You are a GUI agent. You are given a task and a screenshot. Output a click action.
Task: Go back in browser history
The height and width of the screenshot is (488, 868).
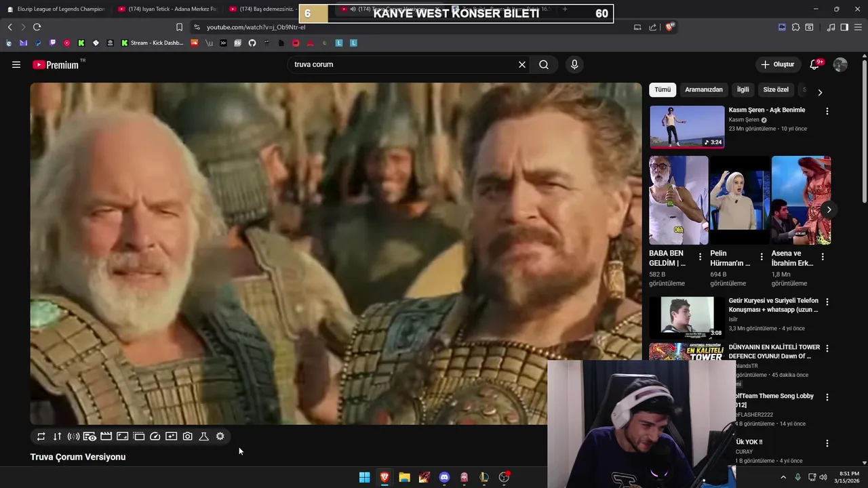pyautogui.click(x=9, y=27)
